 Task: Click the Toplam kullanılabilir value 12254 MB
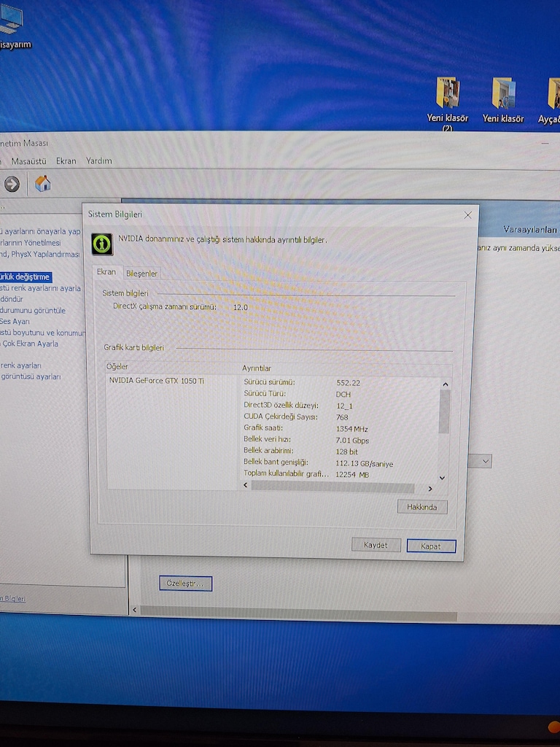[x=352, y=475]
